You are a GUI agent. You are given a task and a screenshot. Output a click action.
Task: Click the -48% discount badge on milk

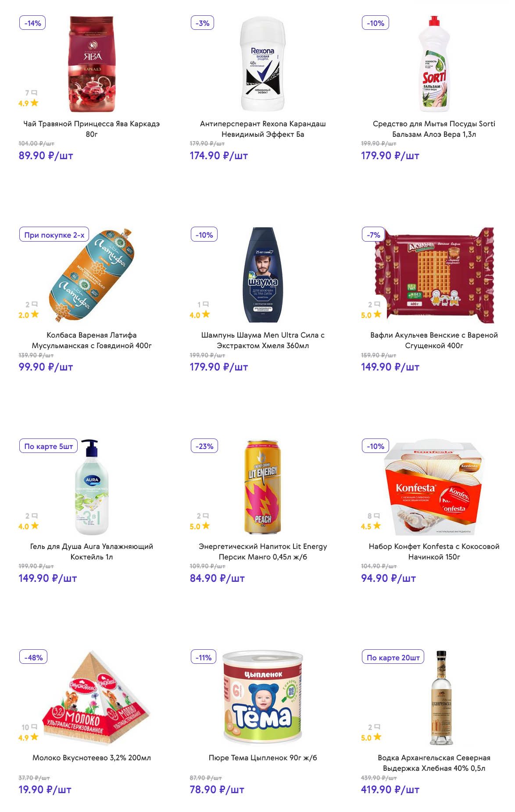(x=33, y=657)
